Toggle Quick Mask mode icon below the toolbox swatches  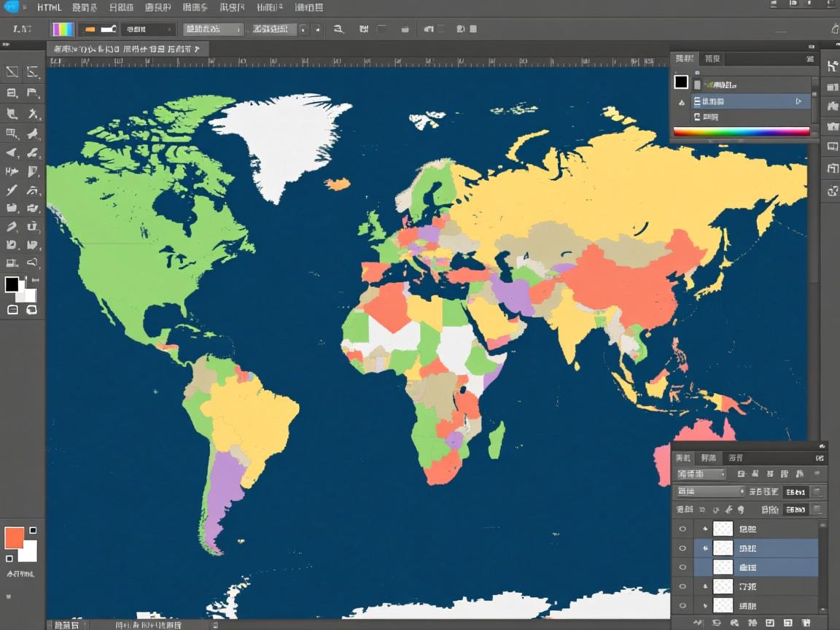pos(12,310)
